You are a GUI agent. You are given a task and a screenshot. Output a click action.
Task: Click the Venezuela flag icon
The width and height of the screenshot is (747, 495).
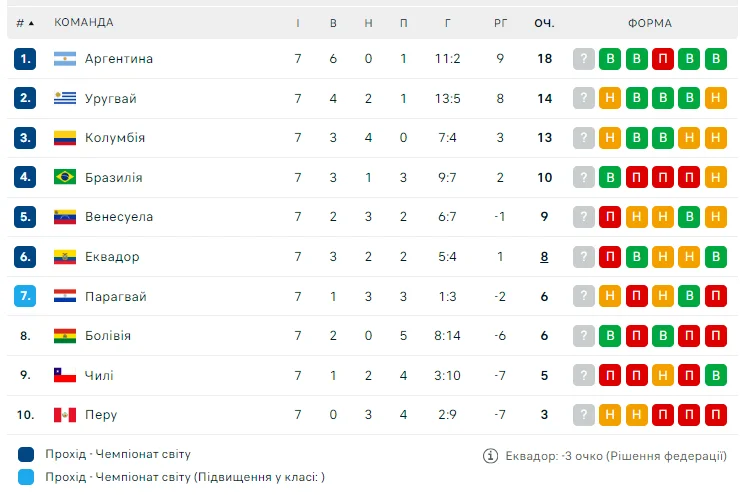[x=65, y=217]
